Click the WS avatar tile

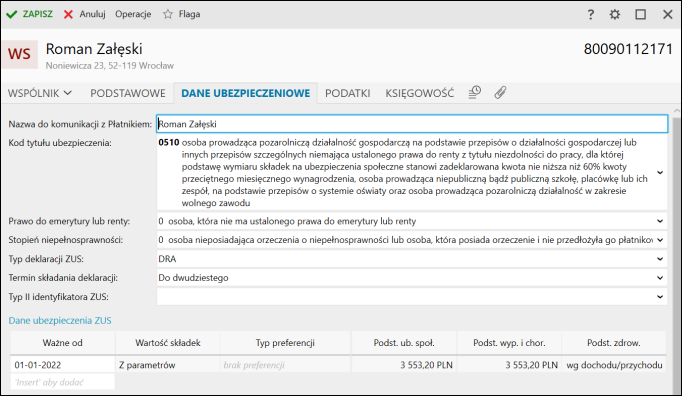(x=20, y=54)
